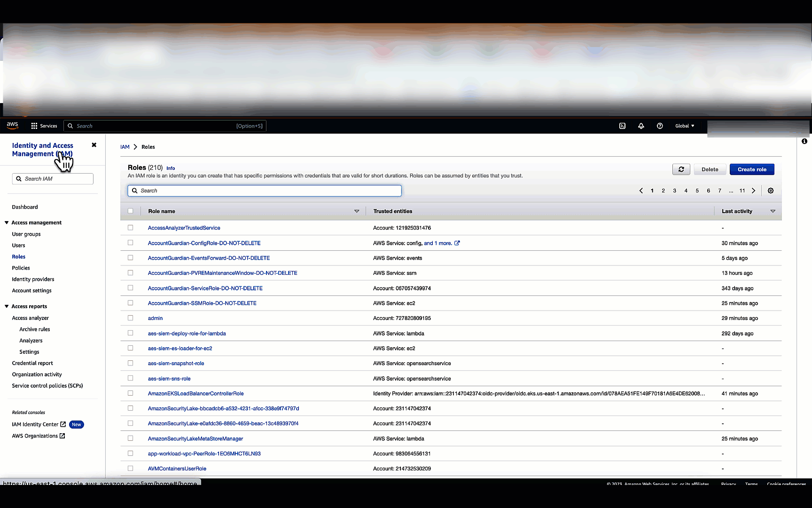
Task: Open User groups in the sidebar
Action: [x=26, y=234]
